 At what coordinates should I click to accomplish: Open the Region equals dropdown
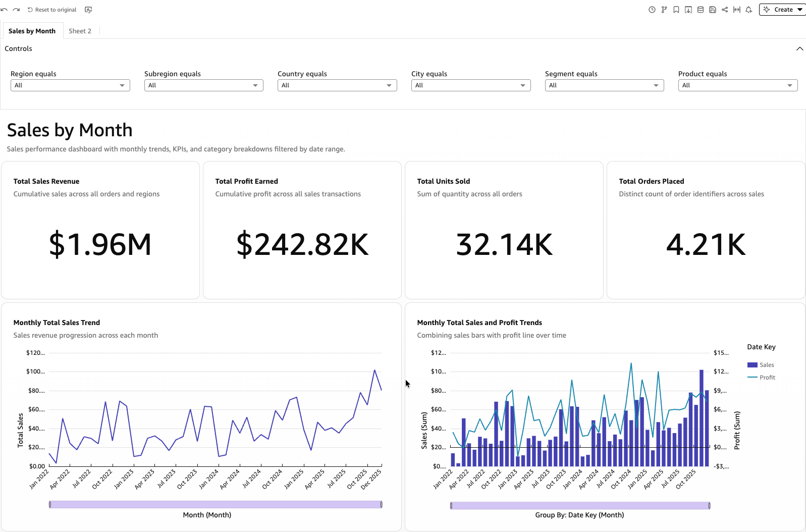point(70,85)
